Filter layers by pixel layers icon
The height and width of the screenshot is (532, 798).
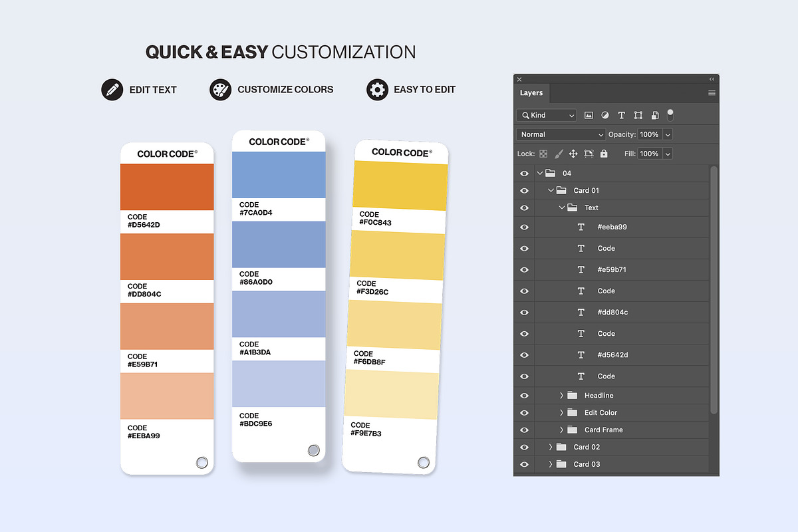pos(589,115)
